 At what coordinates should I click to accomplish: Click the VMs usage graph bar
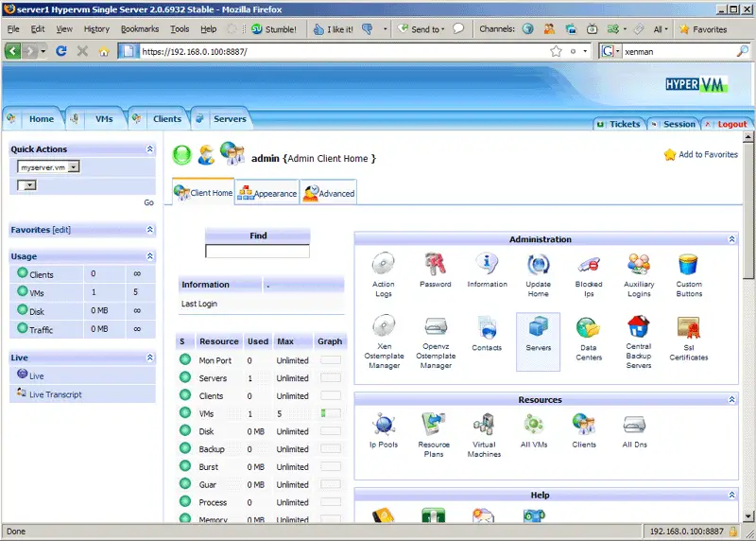click(330, 413)
